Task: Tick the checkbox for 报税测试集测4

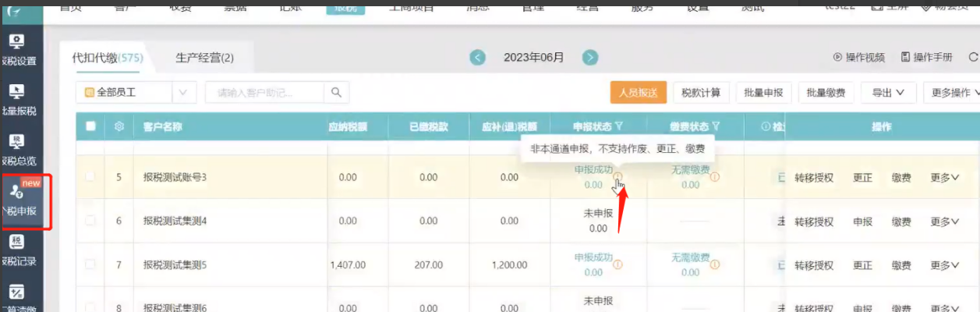Action: pyautogui.click(x=90, y=222)
